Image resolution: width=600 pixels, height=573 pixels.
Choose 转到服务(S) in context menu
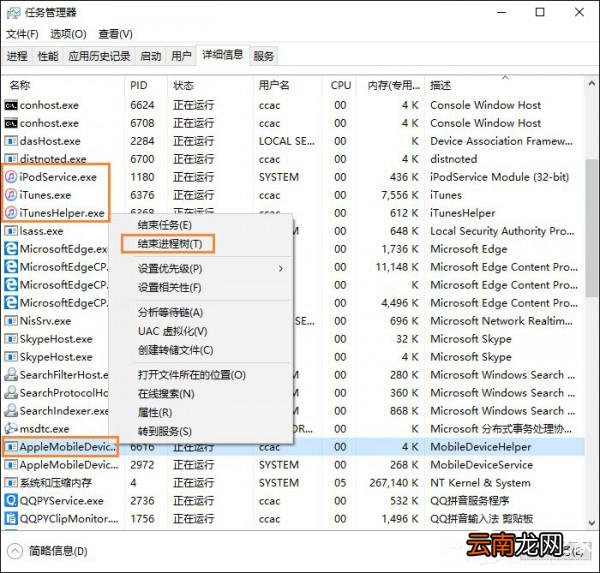pos(165,431)
